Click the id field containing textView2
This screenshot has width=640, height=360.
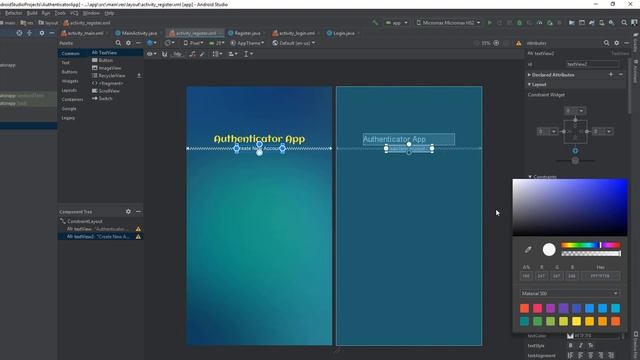(x=592, y=64)
